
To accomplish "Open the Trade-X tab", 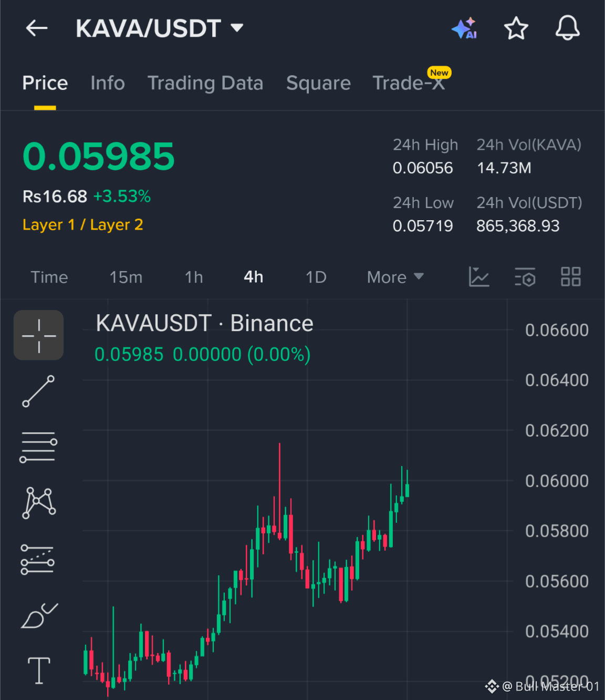I will click(x=409, y=83).
